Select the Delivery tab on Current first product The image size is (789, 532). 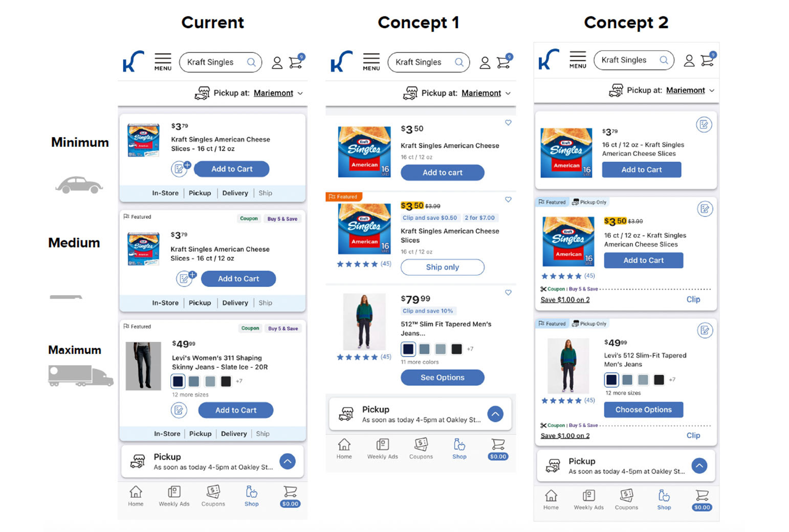235,193
